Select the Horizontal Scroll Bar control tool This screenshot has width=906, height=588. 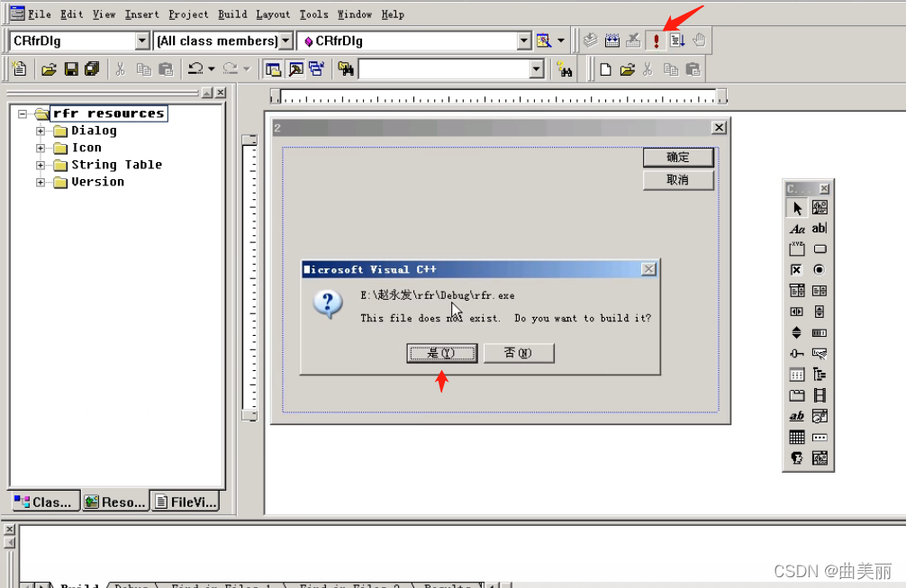[x=797, y=312]
